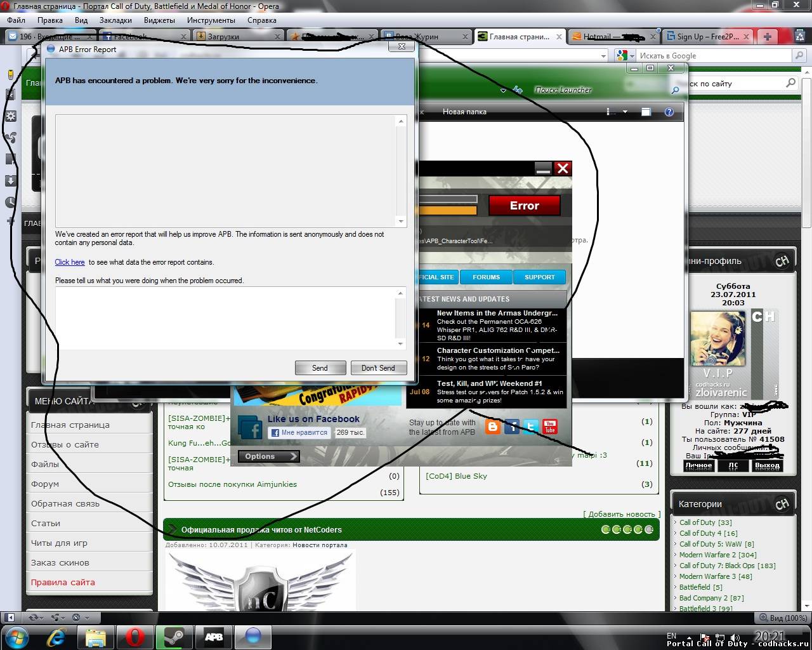Open the SUPPORT tab in APB launcher

(539, 277)
